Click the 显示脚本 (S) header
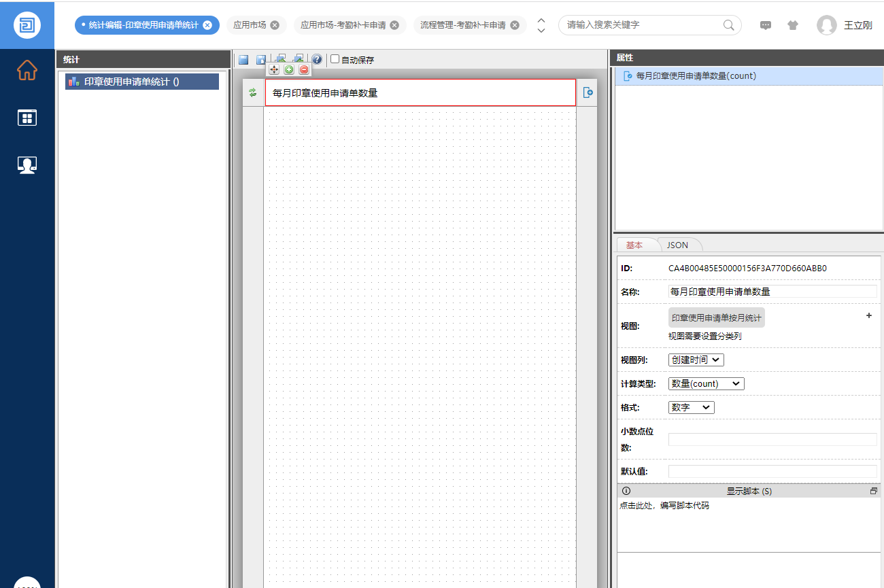Image resolution: width=884 pixels, height=588 pixels. [749, 491]
